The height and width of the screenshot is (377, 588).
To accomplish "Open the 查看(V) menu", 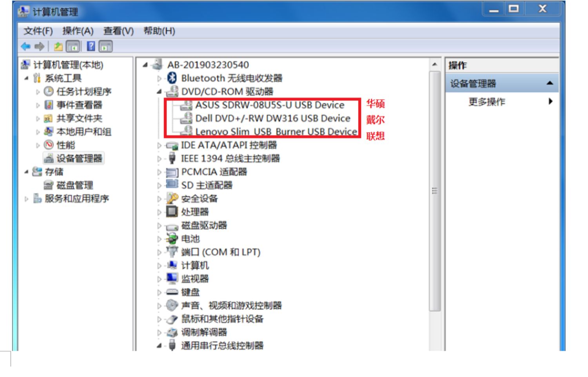I will point(118,31).
